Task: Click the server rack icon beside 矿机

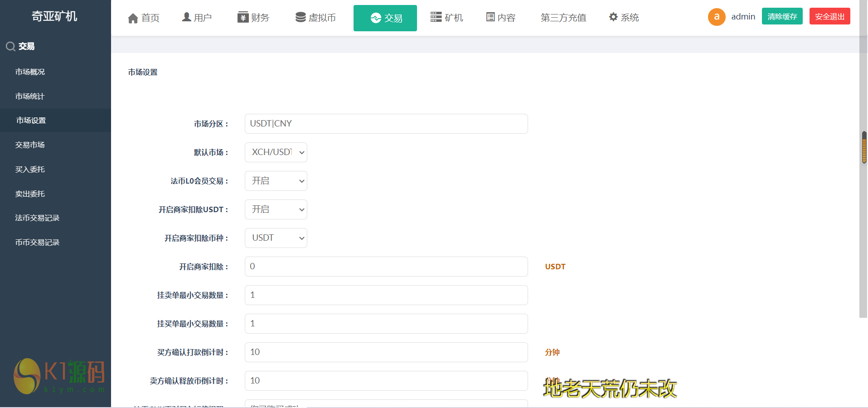Action: point(436,17)
